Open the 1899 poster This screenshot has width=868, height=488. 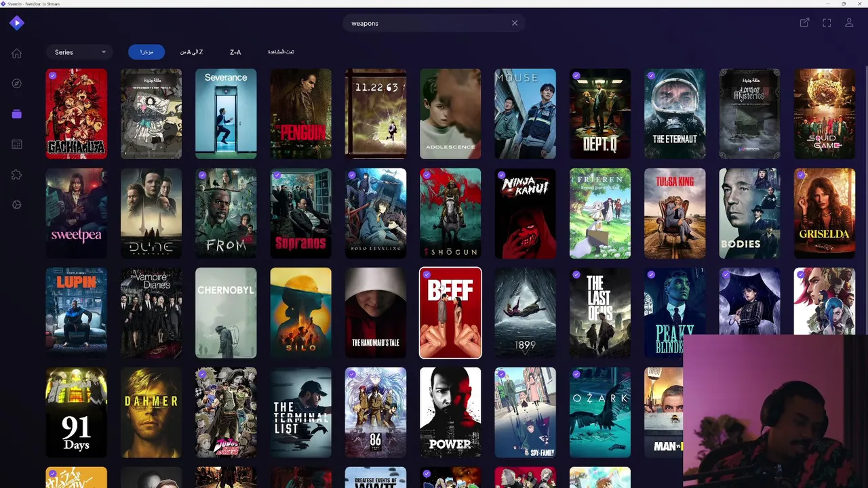click(x=525, y=313)
